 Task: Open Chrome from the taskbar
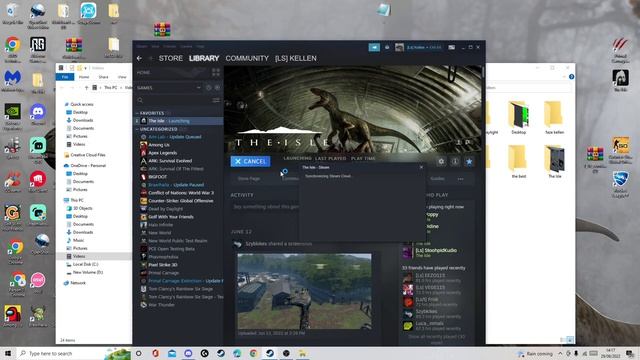(x=253, y=353)
